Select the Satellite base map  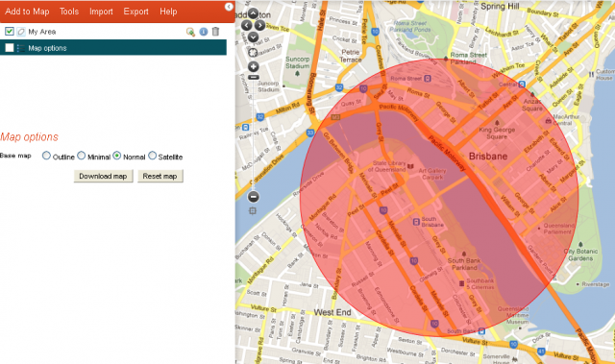pos(152,156)
